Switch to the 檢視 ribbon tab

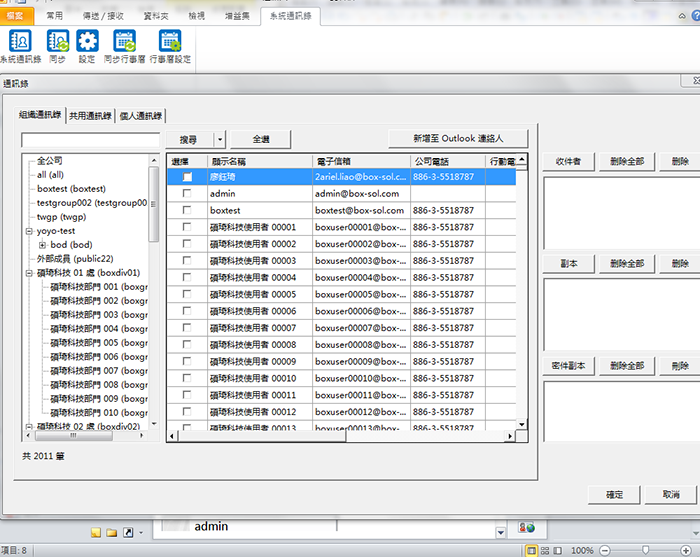196,16
